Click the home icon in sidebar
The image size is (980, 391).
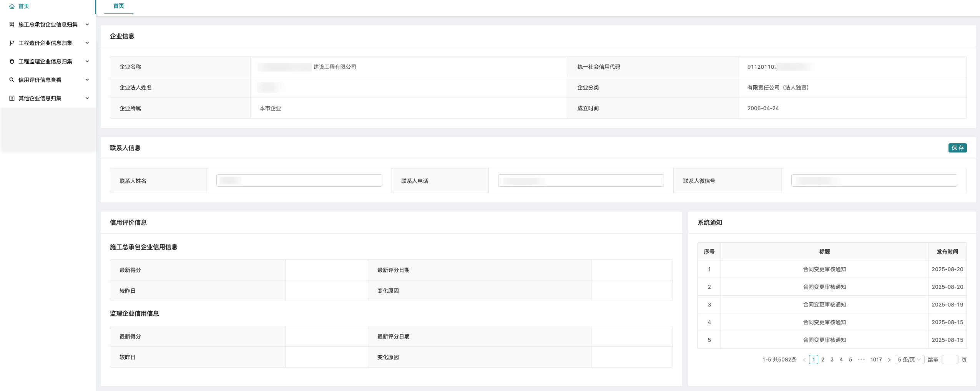pos(12,6)
